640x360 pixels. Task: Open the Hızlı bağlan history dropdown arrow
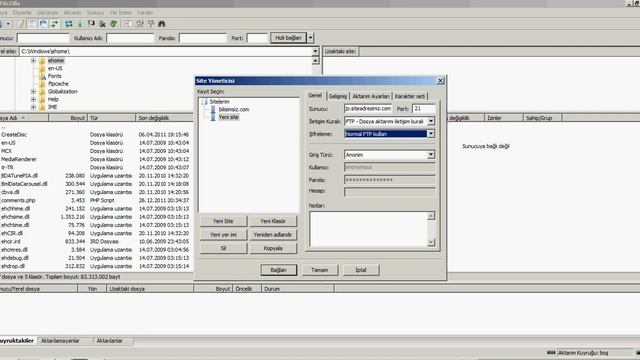point(310,38)
